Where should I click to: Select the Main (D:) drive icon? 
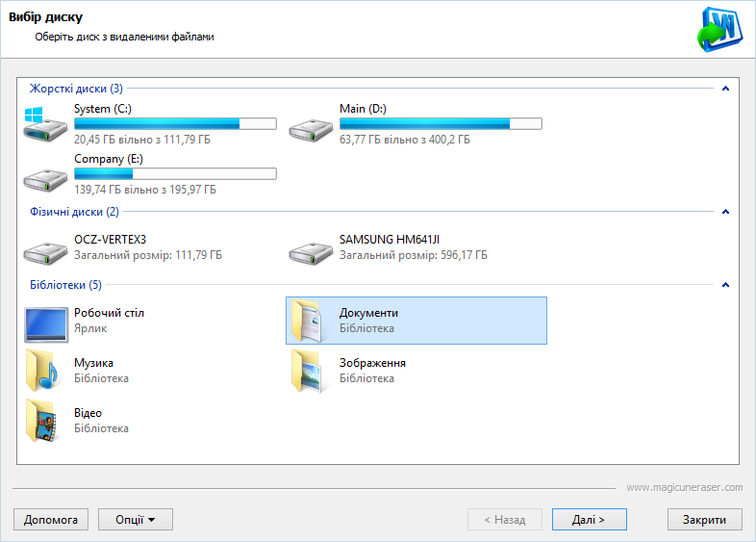pyautogui.click(x=311, y=130)
